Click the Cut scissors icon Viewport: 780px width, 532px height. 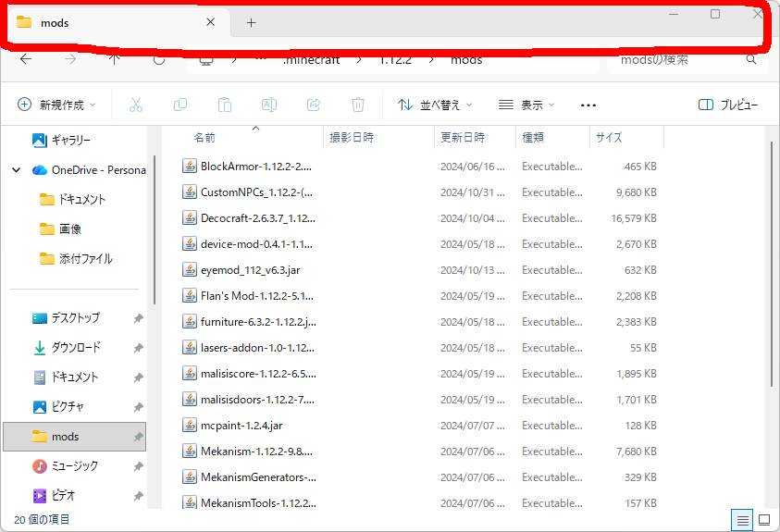click(136, 105)
